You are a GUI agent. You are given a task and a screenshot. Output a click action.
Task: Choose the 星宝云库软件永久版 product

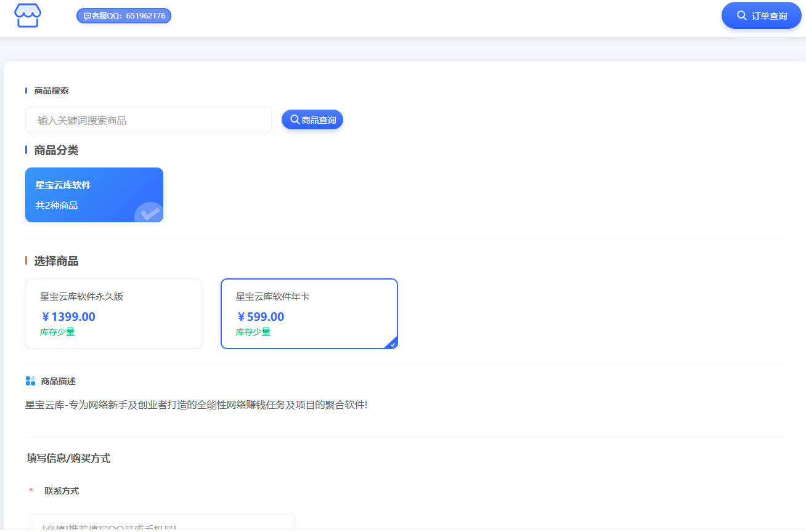pos(113,314)
